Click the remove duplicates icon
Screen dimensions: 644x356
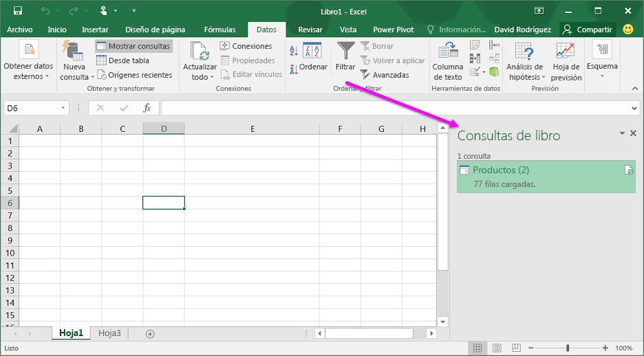tap(475, 58)
